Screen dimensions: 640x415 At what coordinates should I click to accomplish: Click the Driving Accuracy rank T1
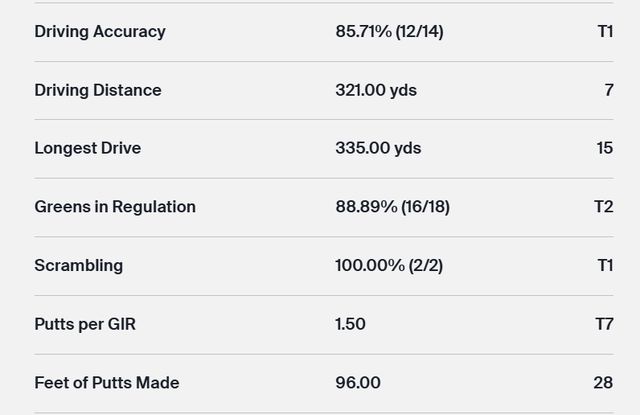point(605,31)
